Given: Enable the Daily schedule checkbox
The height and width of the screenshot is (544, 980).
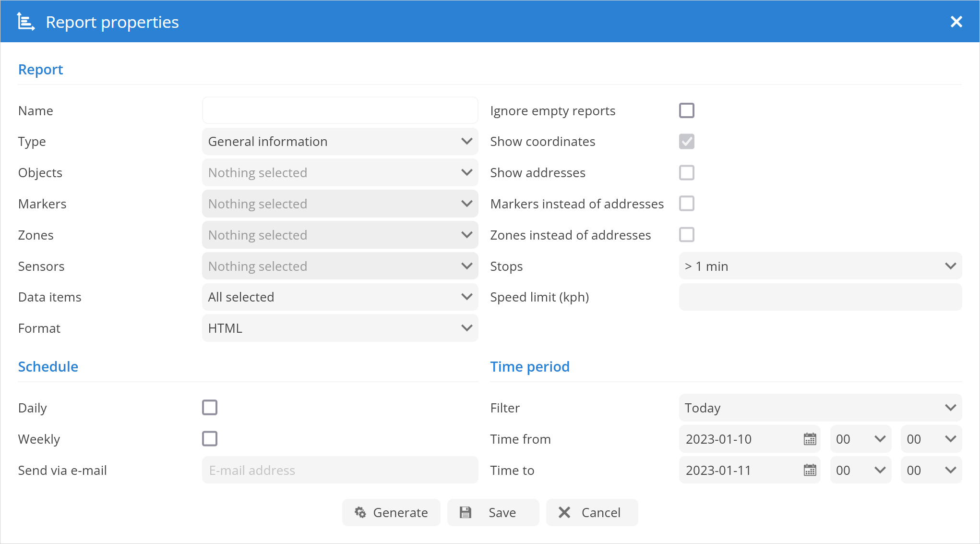Looking at the screenshot, I should click(x=210, y=407).
